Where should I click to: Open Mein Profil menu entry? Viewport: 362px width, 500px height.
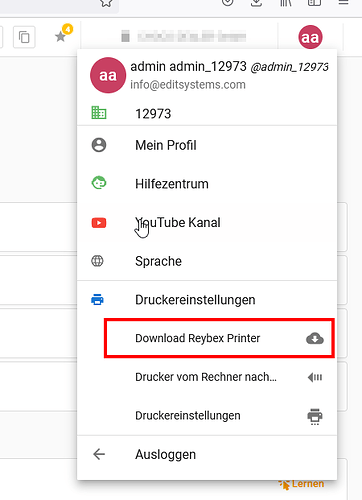point(207,145)
